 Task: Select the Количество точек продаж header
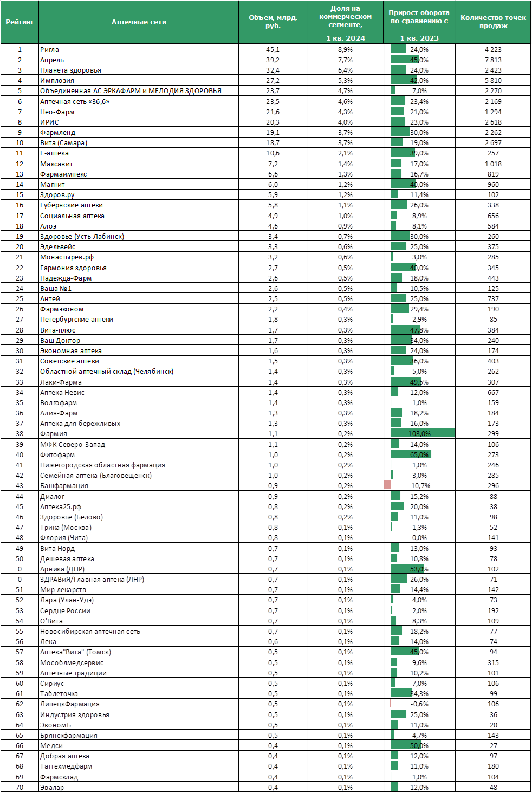coord(493,22)
